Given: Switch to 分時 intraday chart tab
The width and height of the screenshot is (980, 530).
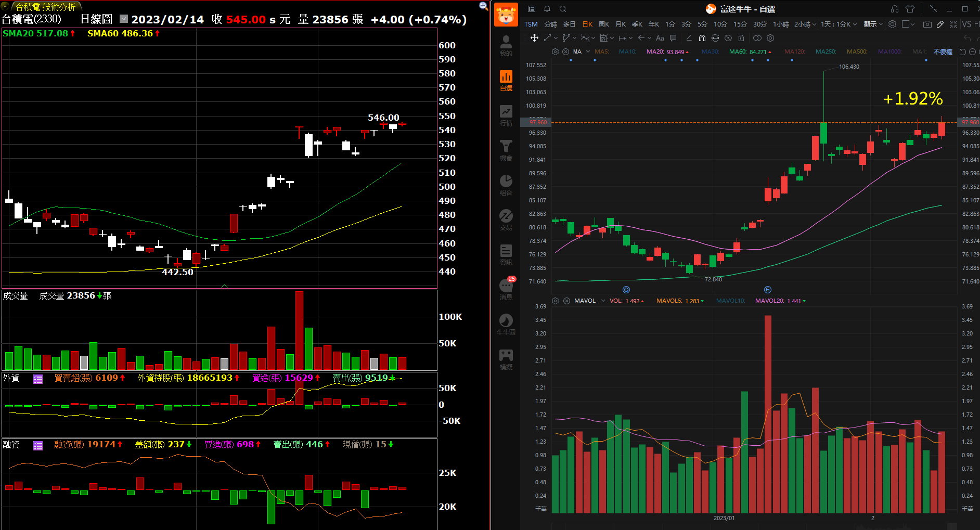Looking at the screenshot, I should coord(550,24).
